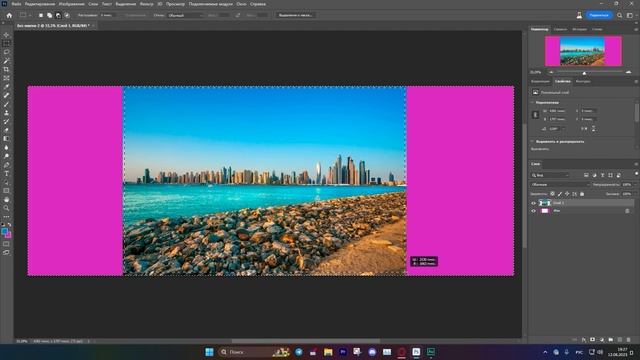This screenshot has width=640, height=360.
Task: Select the Blur tool
Action: [6, 147]
